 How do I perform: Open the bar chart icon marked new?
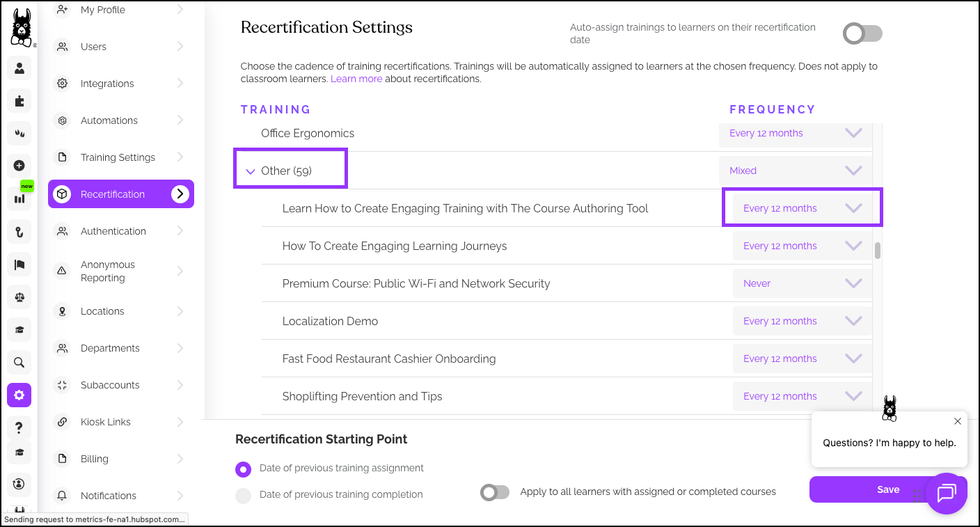(x=19, y=198)
